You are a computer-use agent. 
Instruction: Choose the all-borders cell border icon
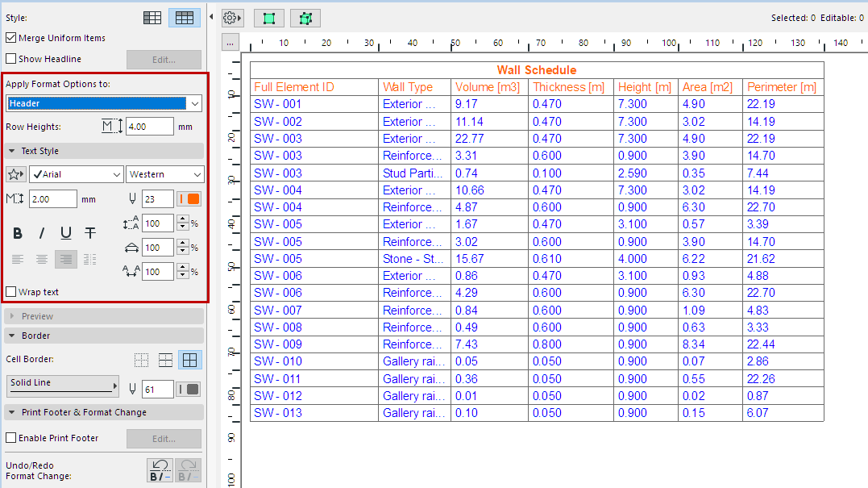(191, 361)
